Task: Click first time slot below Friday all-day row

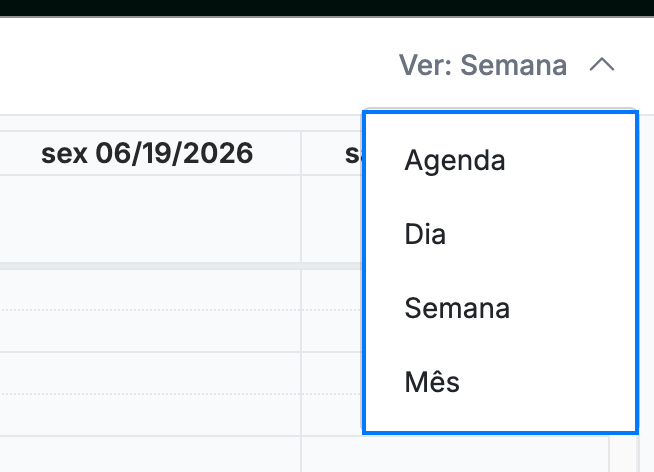Action: click(150, 290)
